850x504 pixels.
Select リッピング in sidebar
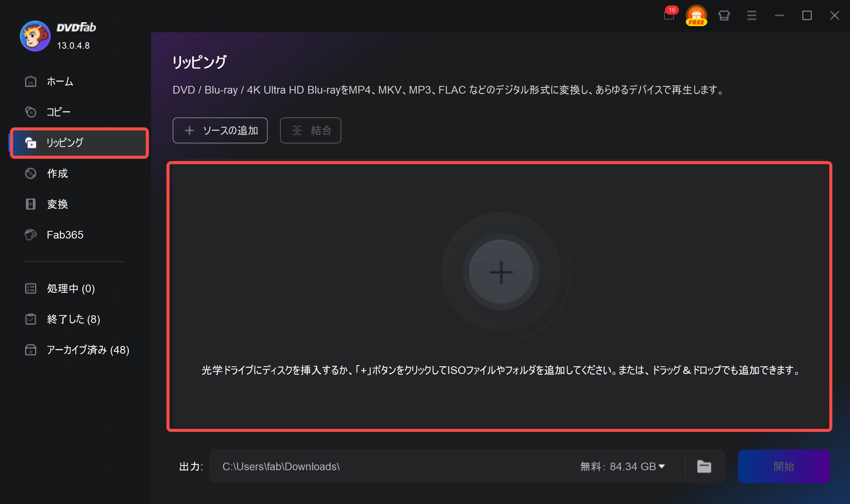(x=64, y=143)
